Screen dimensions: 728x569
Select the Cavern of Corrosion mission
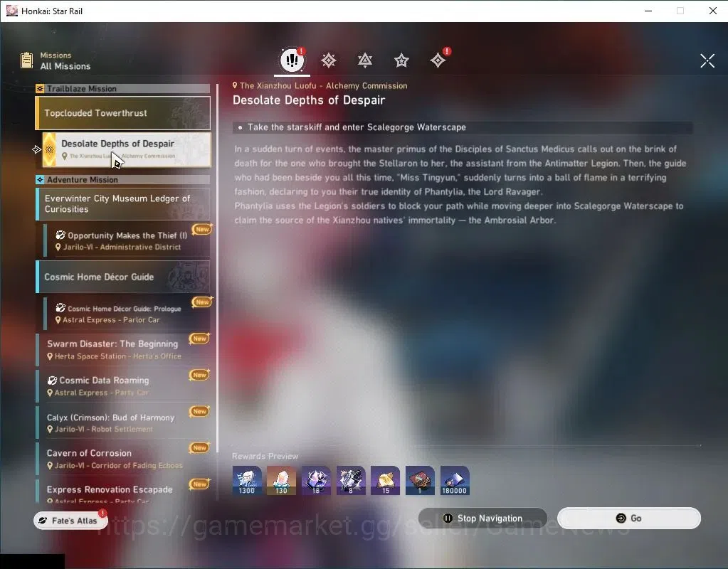[122, 459]
